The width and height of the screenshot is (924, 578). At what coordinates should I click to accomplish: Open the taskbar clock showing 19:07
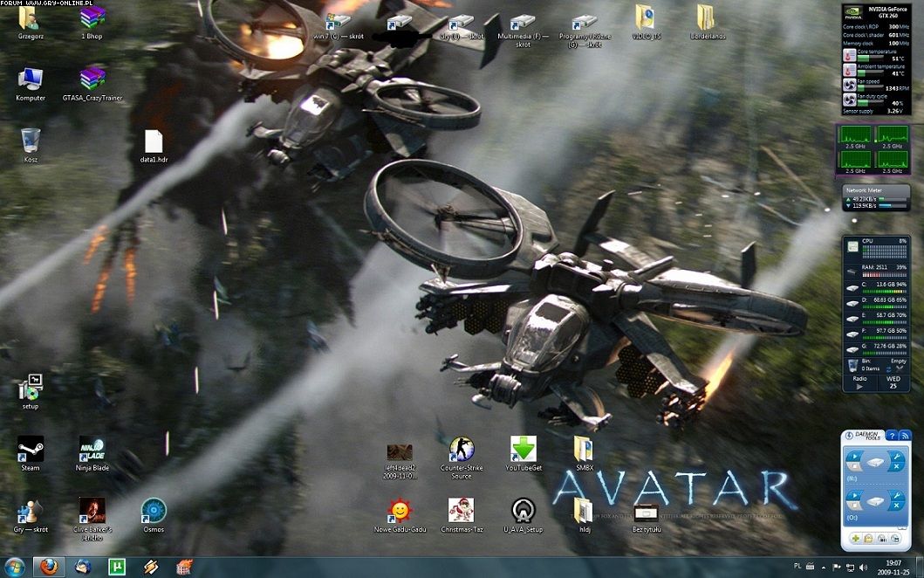(893, 568)
